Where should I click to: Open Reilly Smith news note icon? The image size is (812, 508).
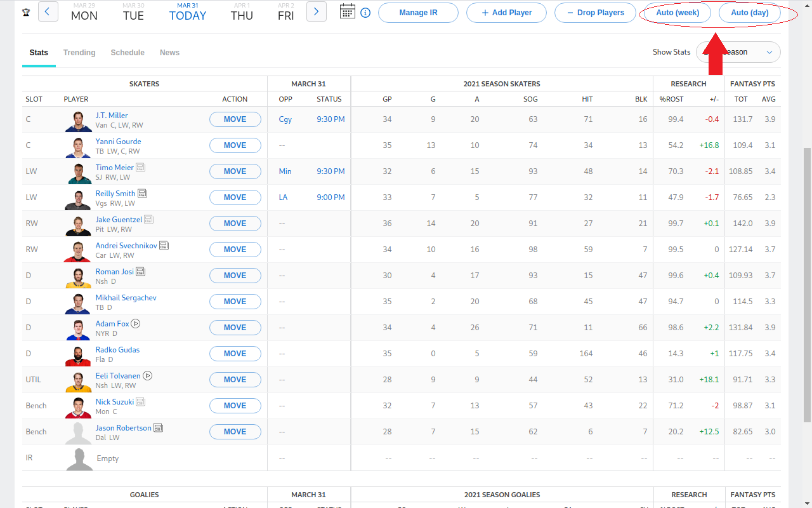tap(143, 194)
